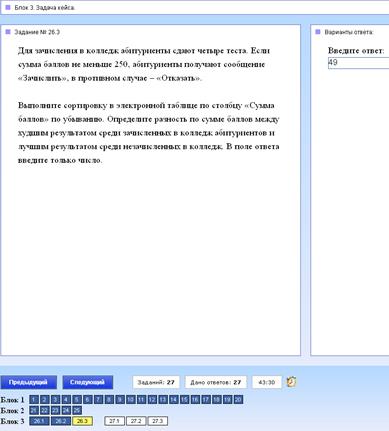The image size is (389, 431).
Task: Click the 43:30 remaining time box
Action: pyautogui.click(x=267, y=382)
